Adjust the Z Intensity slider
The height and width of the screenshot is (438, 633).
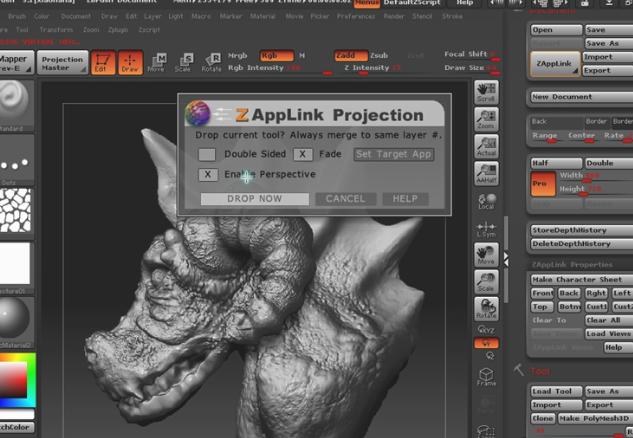tap(360, 67)
